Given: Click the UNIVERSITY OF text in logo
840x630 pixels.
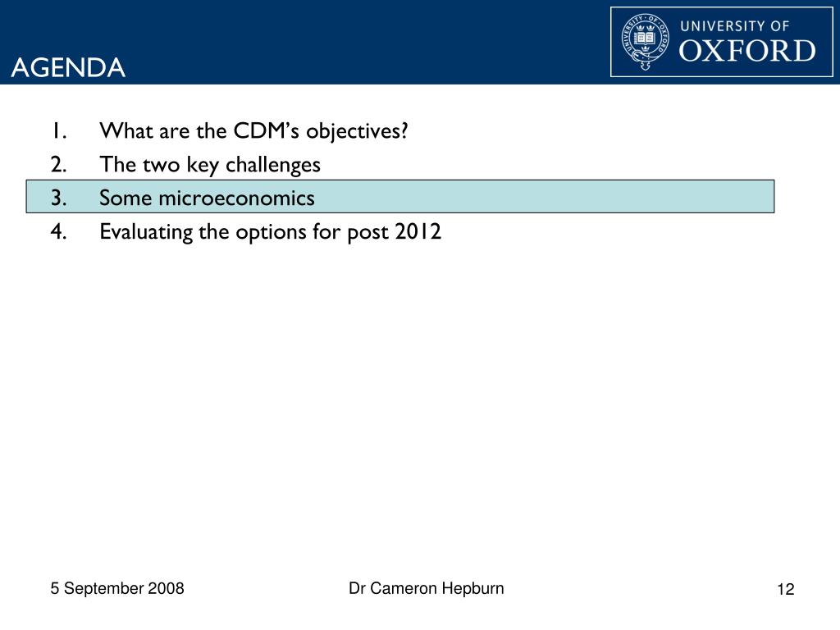Looking at the screenshot, I should click(734, 26).
